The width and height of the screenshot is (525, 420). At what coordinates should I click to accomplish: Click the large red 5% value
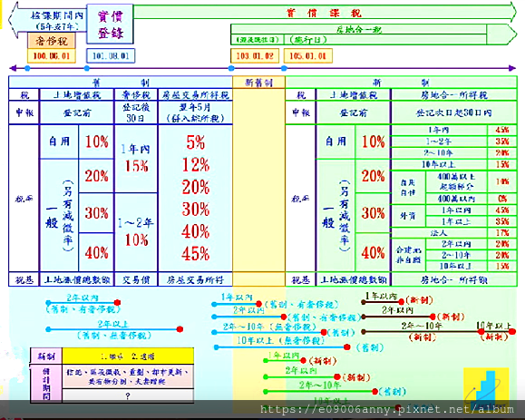[x=196, y=142]
